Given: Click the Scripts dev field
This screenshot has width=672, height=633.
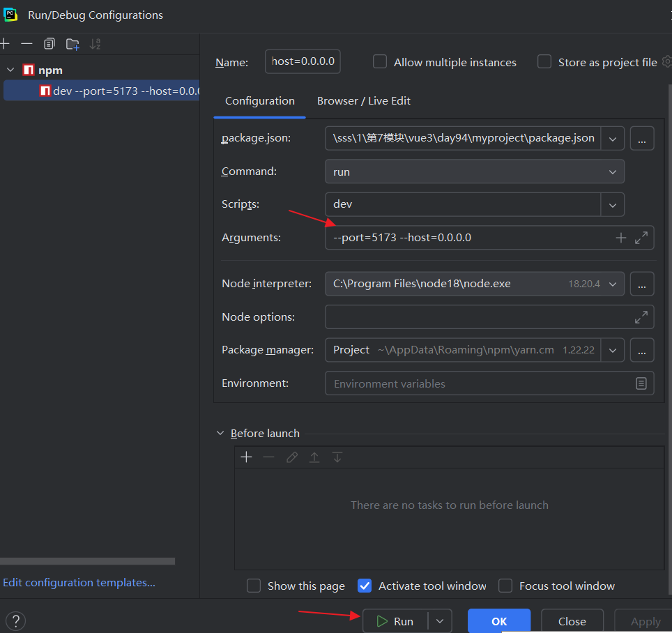Looking at the screenshot, I should [463, 205].
